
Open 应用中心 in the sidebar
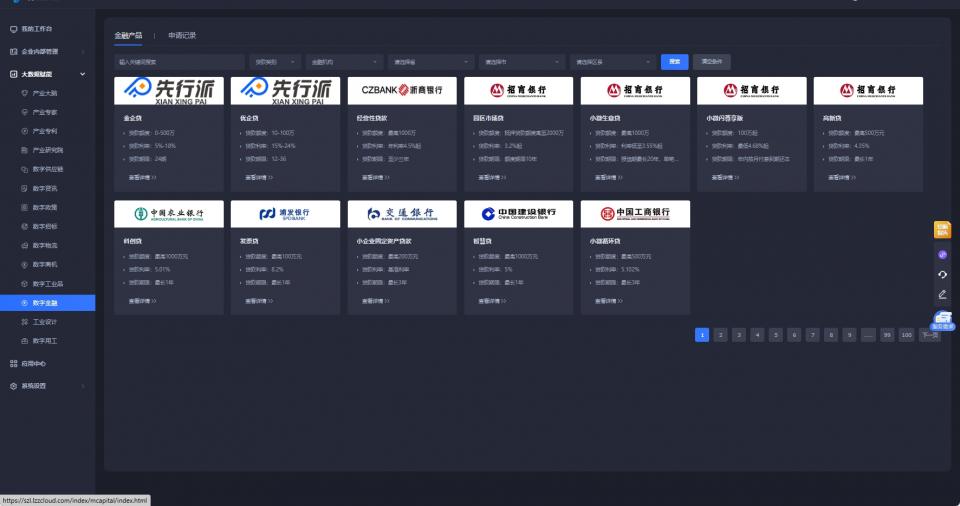pyautogui.click(x=34, y=363)
